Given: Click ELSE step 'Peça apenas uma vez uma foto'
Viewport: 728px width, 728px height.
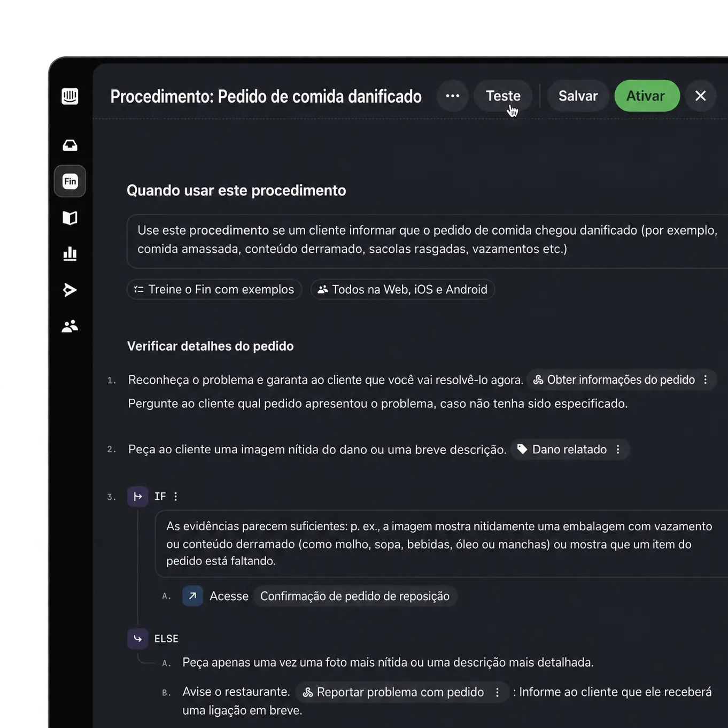Looking at the screenshot, I should 388,663.
